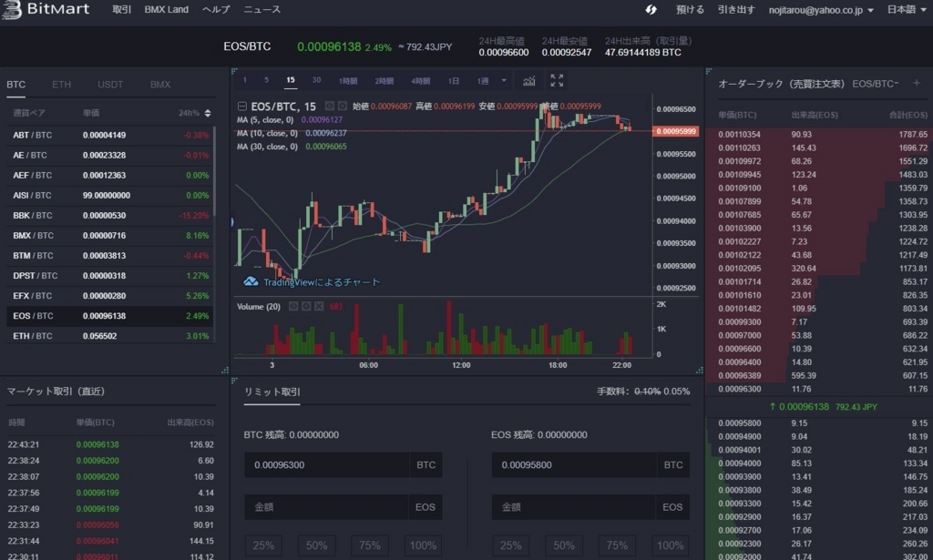Select the リミット取引 tab

(272, 392)
